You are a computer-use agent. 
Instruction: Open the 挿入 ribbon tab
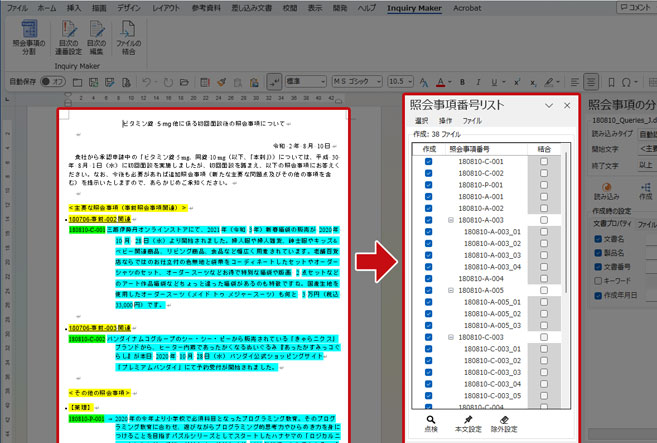click(74, 7)
